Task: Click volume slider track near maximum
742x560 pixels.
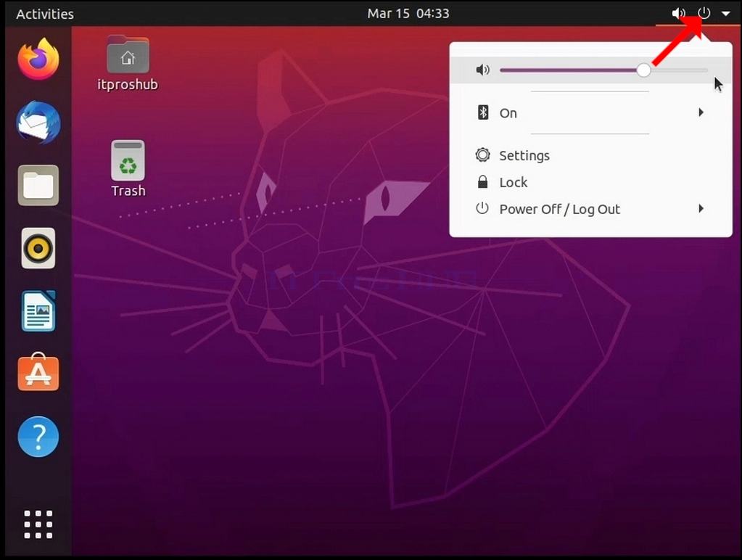Action: click(703, 70)
